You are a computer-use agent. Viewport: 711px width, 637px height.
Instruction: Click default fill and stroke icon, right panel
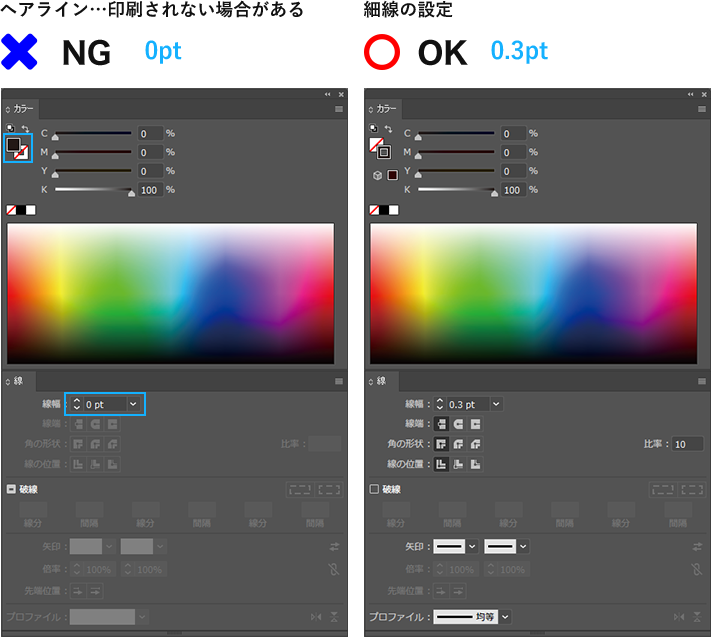(374, 129)
